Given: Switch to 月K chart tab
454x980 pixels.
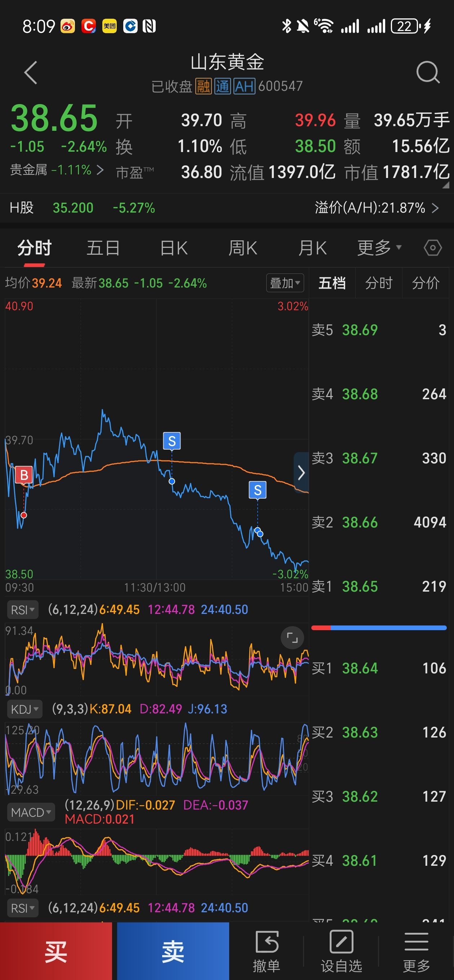Looking at the screenshot, I should click(312, 248).
